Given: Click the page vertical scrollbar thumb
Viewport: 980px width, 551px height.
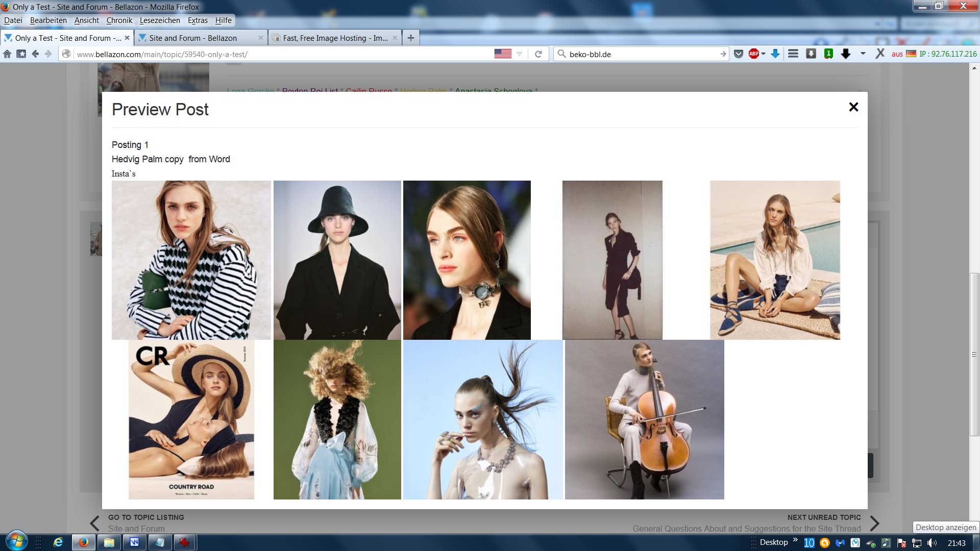Looking at the screenshot, I should (974, 354).
